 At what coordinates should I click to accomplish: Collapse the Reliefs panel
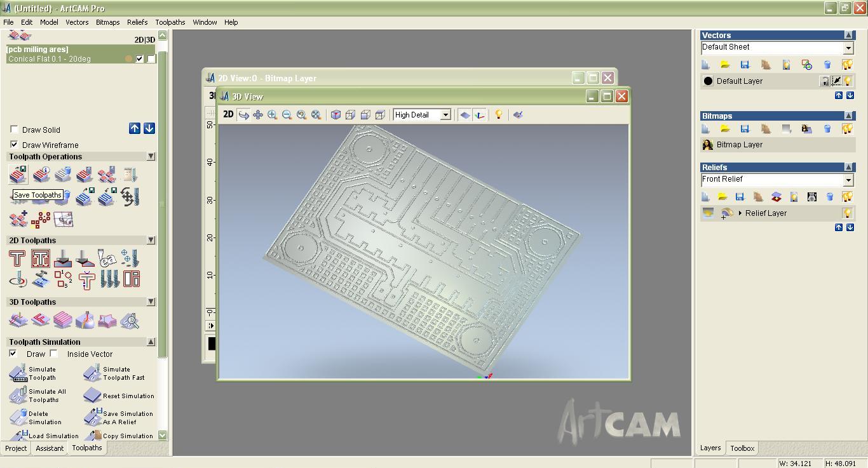tap(848, 167)
